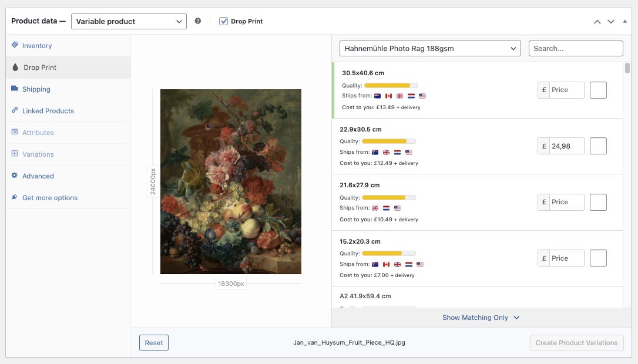The width and height of the screenshot is (638, 364).
Task: Expand the Show Matching Only option
Action: 481,318
